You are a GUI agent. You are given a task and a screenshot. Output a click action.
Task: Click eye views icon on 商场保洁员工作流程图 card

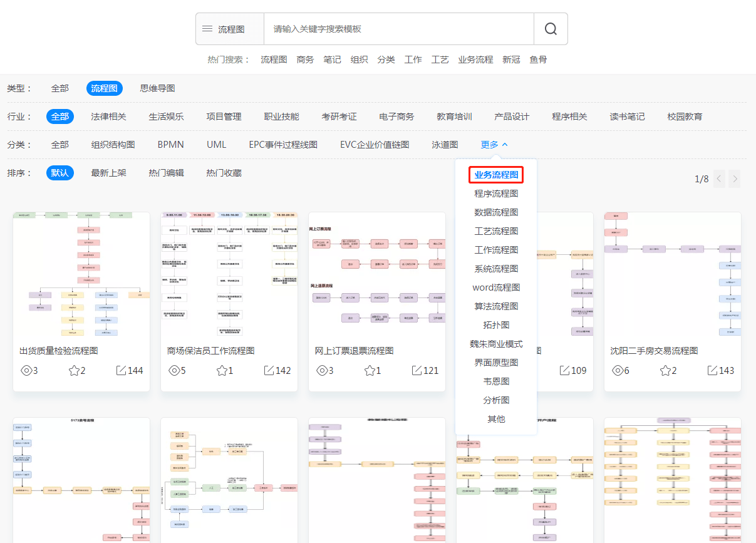pyautogui.click(x=174, y=370)
